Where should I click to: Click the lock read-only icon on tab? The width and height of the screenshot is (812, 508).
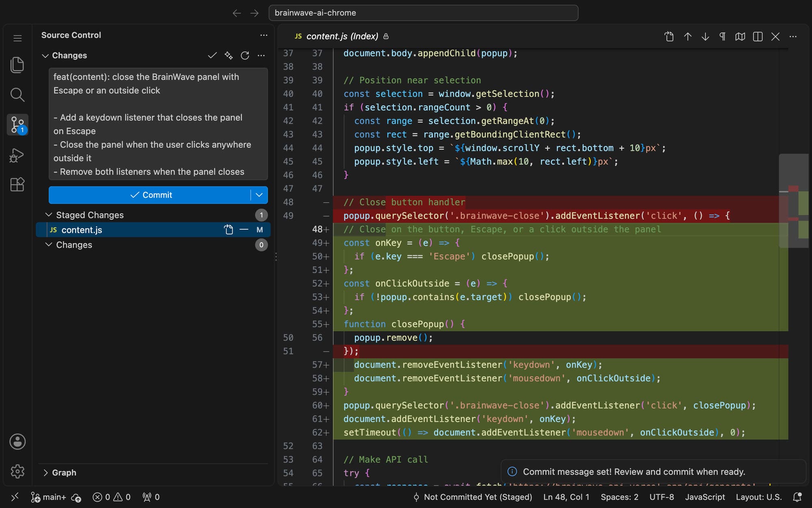point(386,37)
